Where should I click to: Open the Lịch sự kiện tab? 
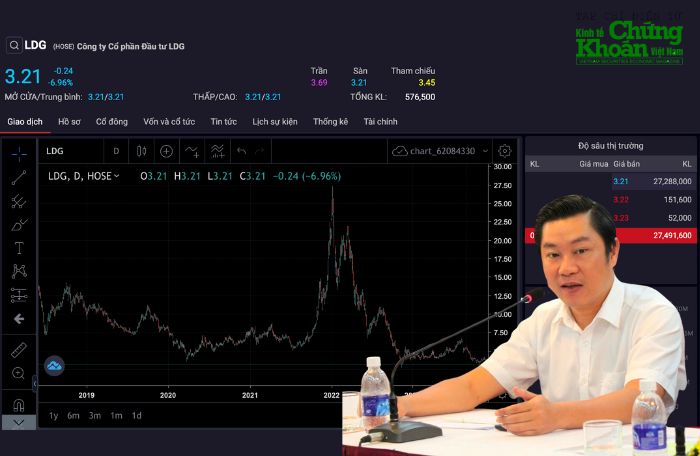point(275,121)
